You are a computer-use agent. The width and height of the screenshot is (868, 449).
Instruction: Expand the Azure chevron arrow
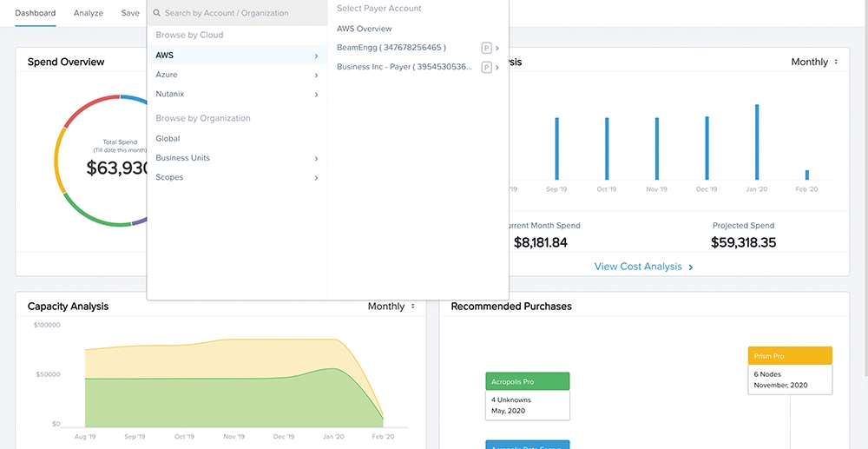point(316,76)
